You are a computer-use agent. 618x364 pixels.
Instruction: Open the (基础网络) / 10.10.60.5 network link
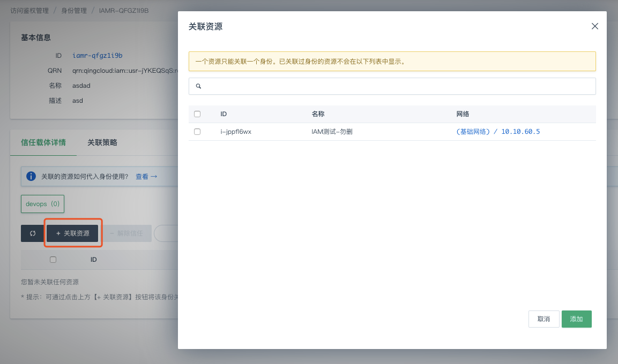click(498, 132)
